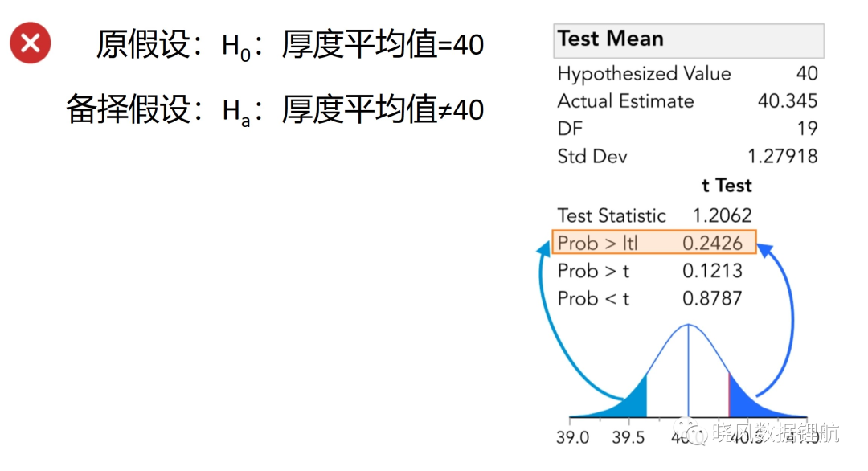Click the WeChat logo watermark icon
Viewport: 868px width, 471px height.
coord(691,432)
